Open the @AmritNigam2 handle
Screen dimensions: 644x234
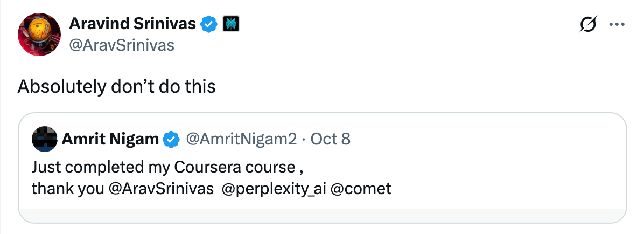point(241,139)
